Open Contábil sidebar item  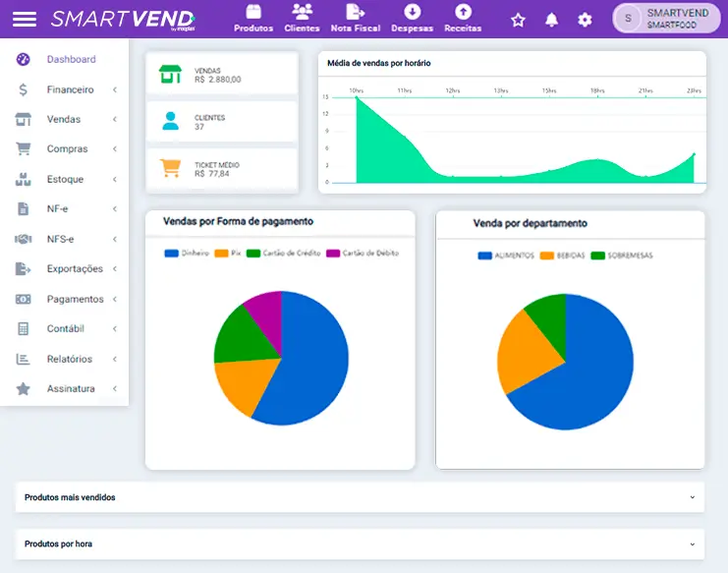[66, 328]
